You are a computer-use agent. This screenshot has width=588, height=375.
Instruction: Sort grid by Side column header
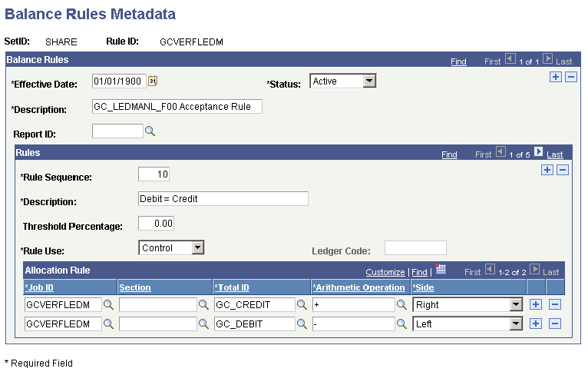click(x=423, y=287)
